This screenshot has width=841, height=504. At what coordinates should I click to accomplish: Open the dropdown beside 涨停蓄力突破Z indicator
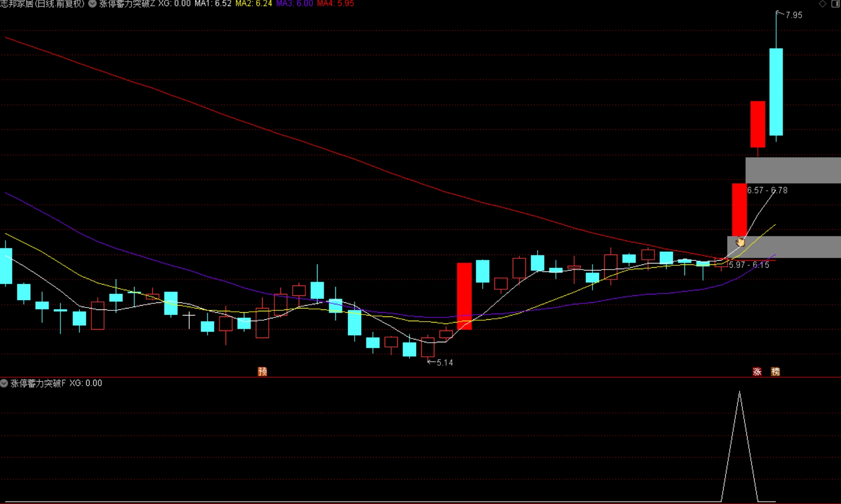coord(92,4)
